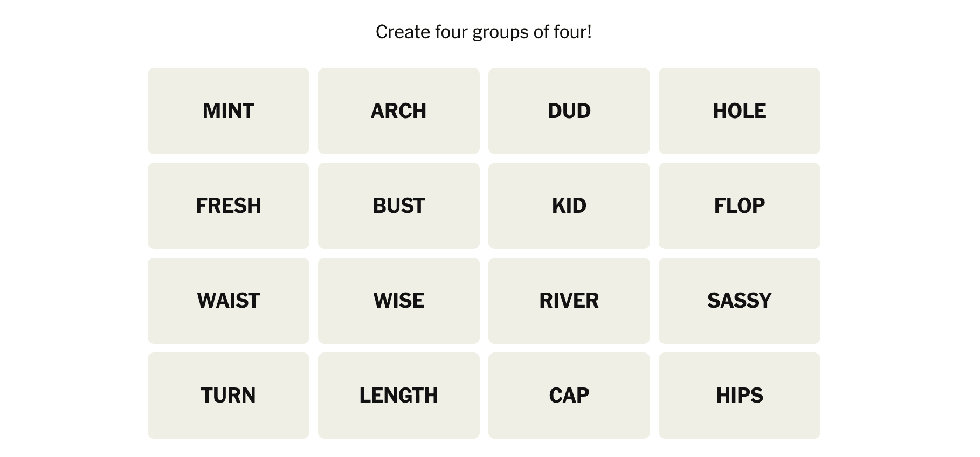
Task: Select the ARCH word tile
Action: click(399, 111)
